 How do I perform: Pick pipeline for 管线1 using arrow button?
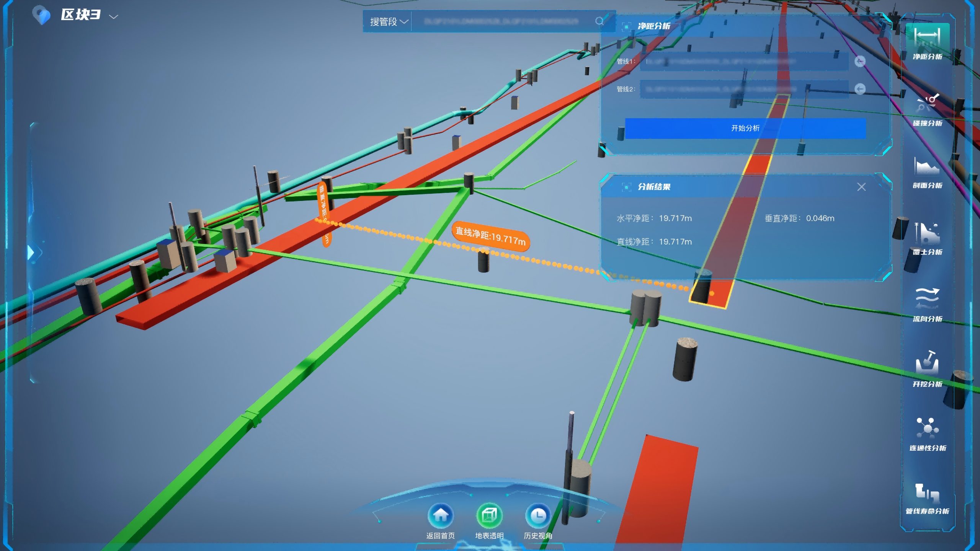tap(860, 61)
